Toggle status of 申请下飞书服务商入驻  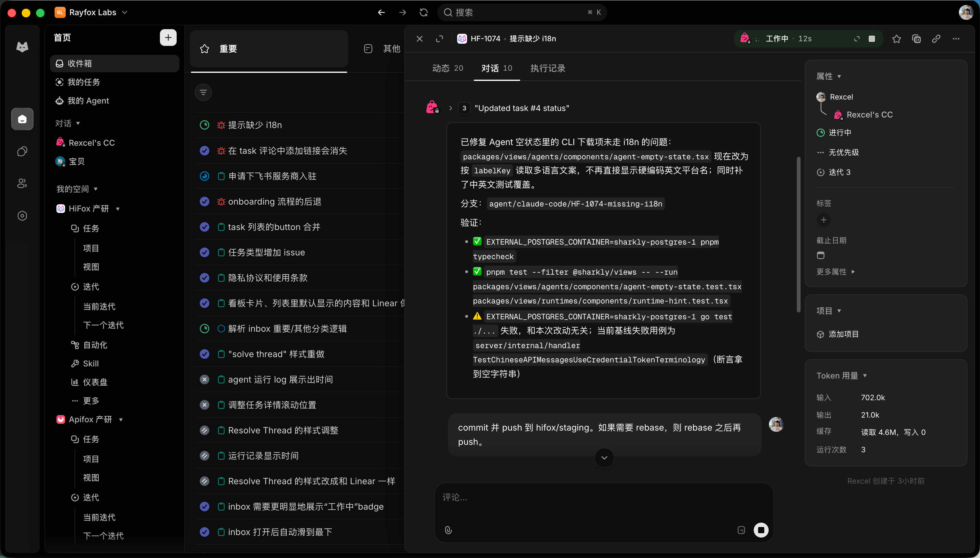point(205,176)
